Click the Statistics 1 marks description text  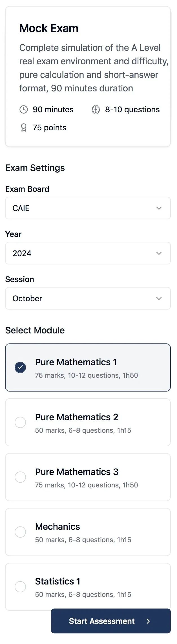83,595
